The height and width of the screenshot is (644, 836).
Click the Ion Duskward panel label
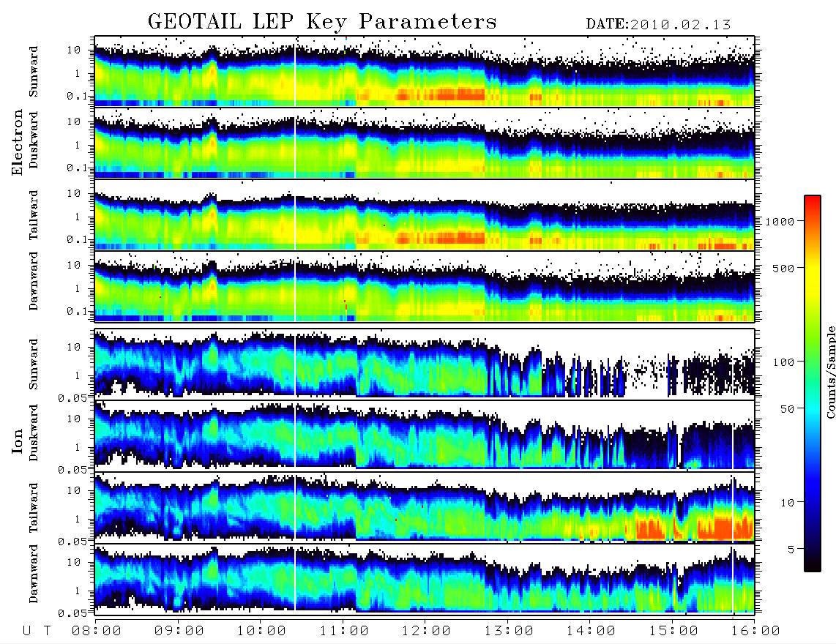34,433
